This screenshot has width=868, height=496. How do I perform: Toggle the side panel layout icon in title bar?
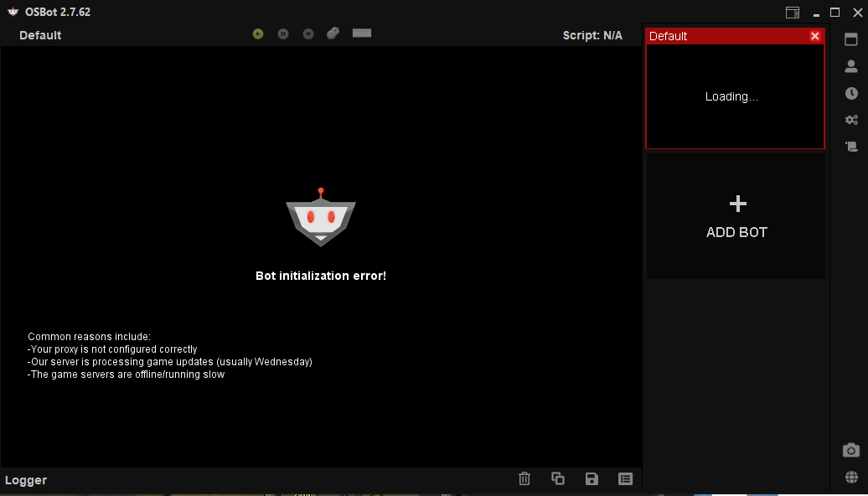(x=793, y=13)
